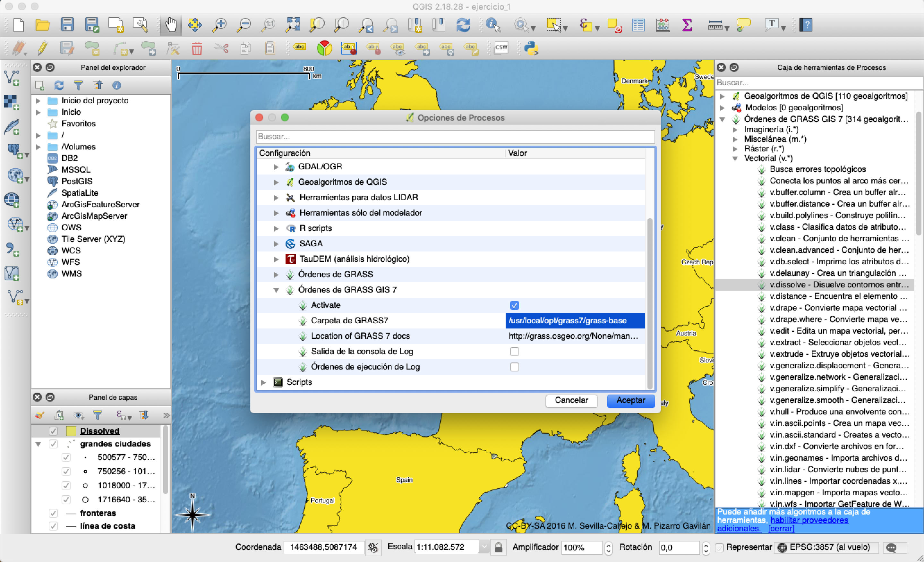Open the scale dropdown in status bar
Image resolution: width=924 pixels, height=562 pixels.
pyautogui.click(x=484, y=547)
